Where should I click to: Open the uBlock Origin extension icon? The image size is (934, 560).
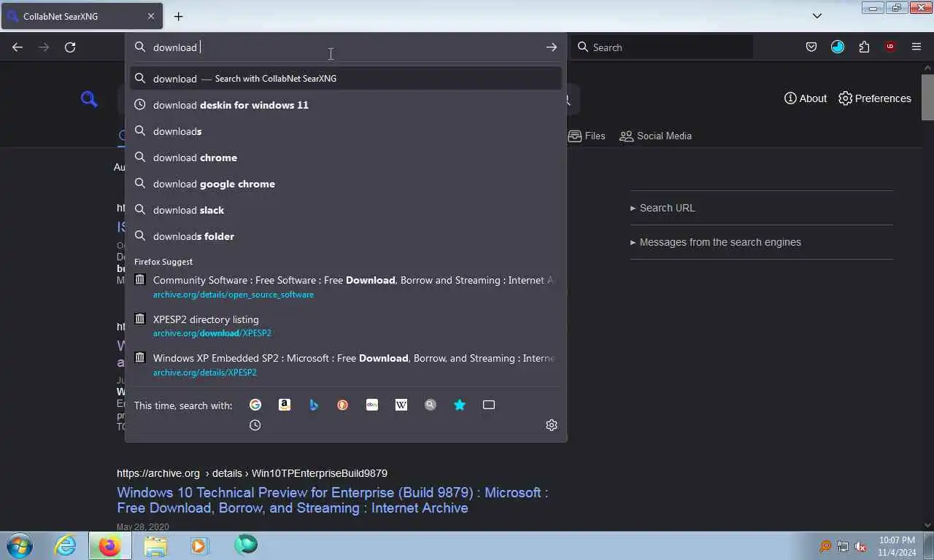click(x=890, y=47)
